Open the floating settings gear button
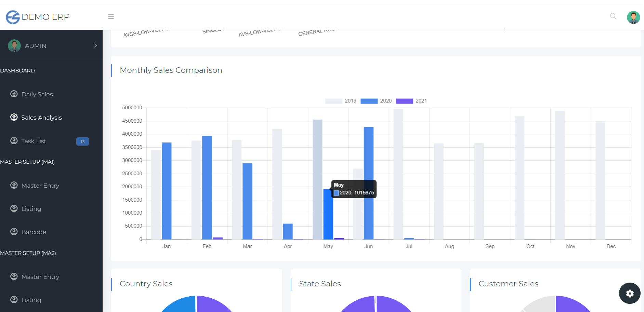 coord(629,293)
